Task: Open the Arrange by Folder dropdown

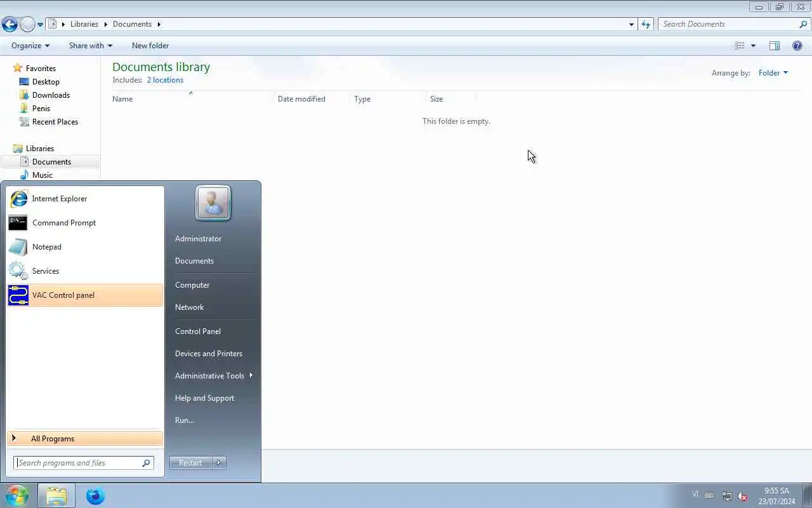Action: click(773, 73)
